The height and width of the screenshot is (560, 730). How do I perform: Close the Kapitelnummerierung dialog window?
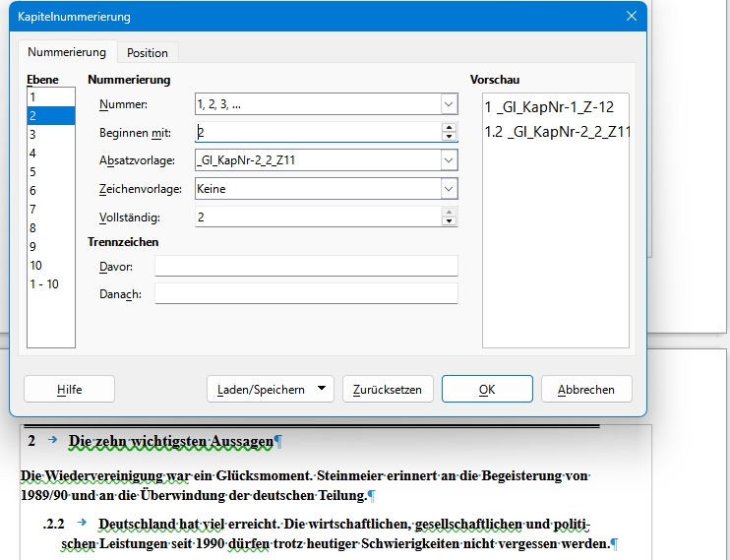click(632, 16)
